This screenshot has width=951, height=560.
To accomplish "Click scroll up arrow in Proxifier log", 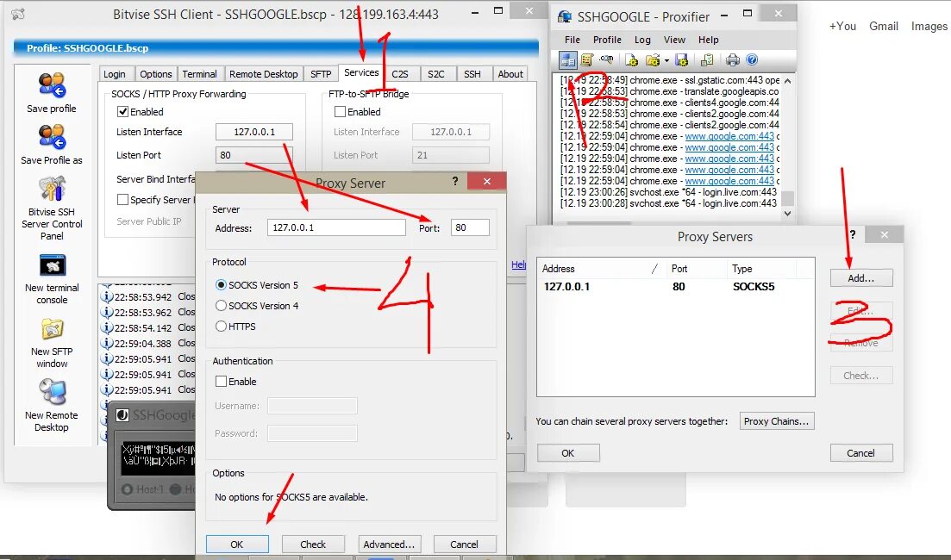I will 787,81.
